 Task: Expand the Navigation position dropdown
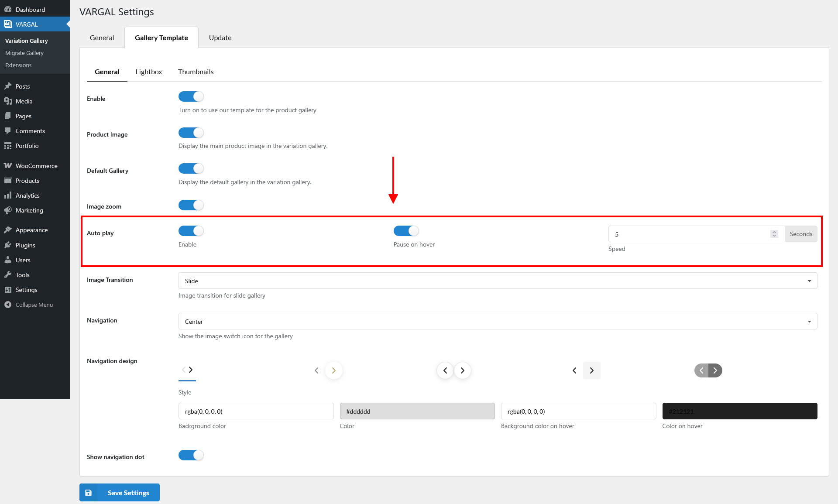tap(498, 322)
